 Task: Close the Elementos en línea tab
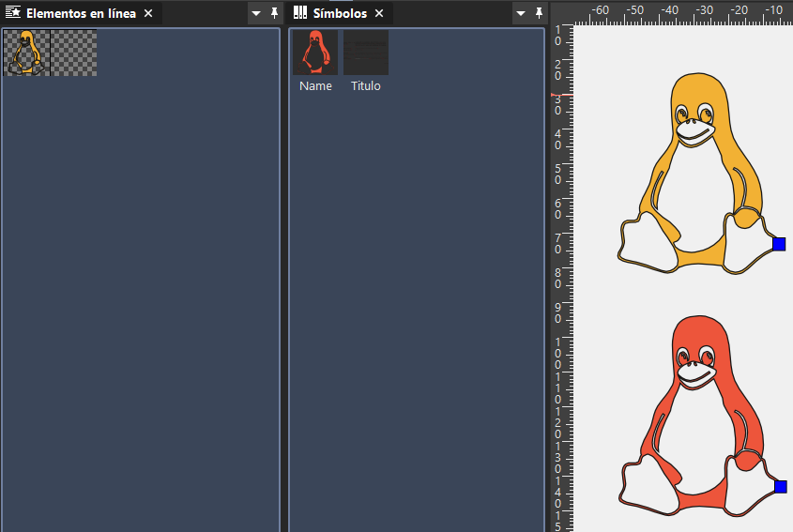coord(148,14)
